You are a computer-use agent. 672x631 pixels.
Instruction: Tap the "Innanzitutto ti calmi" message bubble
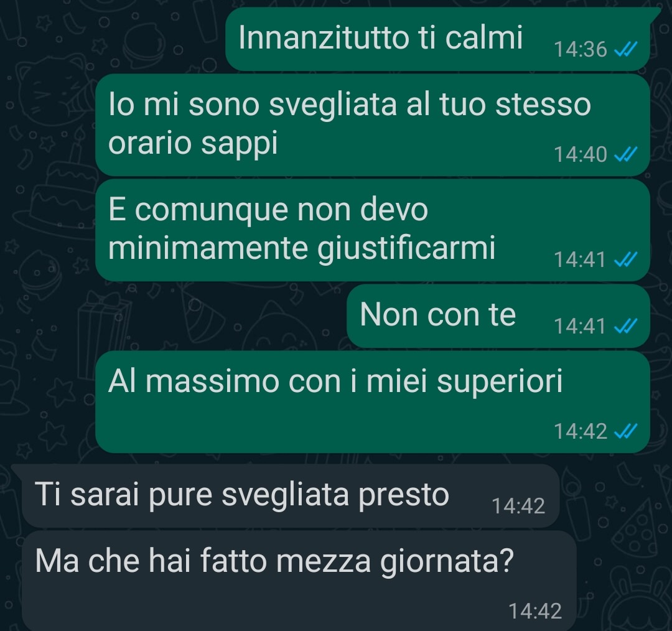tap(439, 39)
